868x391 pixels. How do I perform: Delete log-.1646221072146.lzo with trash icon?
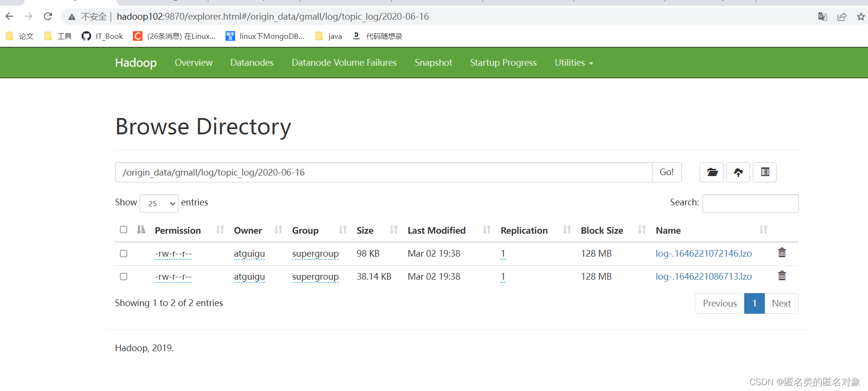click(782, 253)
